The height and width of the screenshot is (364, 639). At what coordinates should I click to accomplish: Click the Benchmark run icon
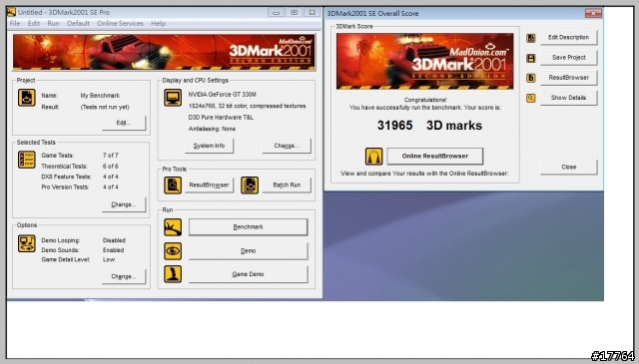coord(173,227)
